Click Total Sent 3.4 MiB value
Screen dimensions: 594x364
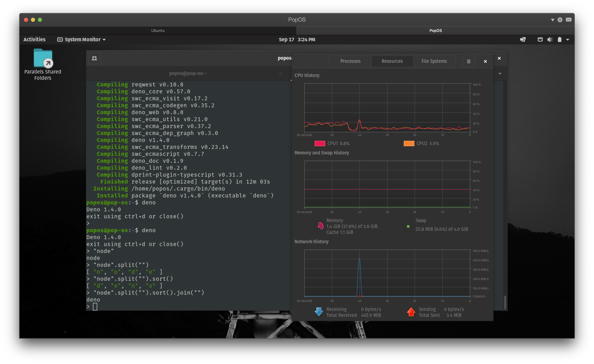coord(454,315)
